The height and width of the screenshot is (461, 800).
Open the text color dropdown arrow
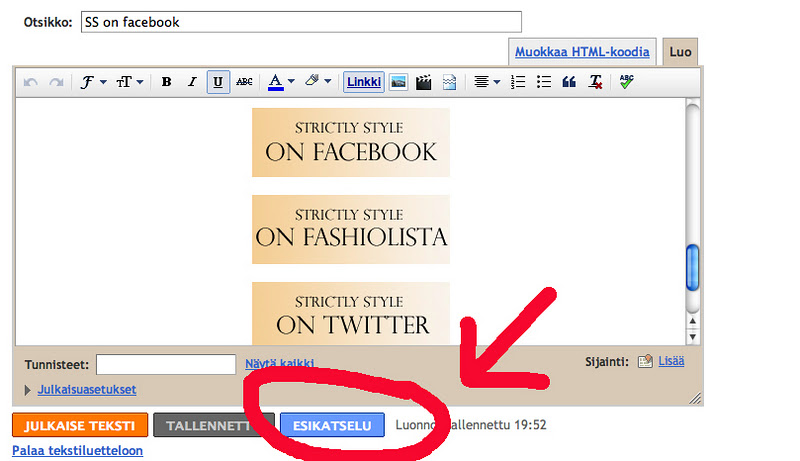tap(291, 81)
